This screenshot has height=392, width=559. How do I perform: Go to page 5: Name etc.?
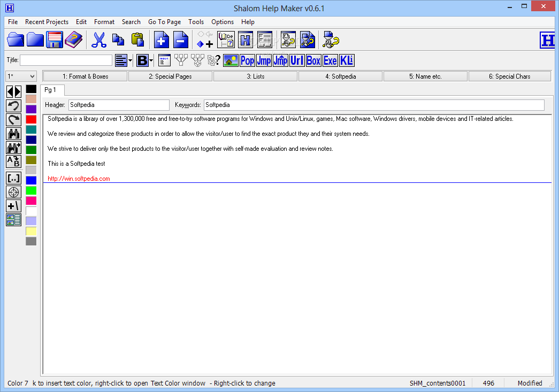coord(425,76)
